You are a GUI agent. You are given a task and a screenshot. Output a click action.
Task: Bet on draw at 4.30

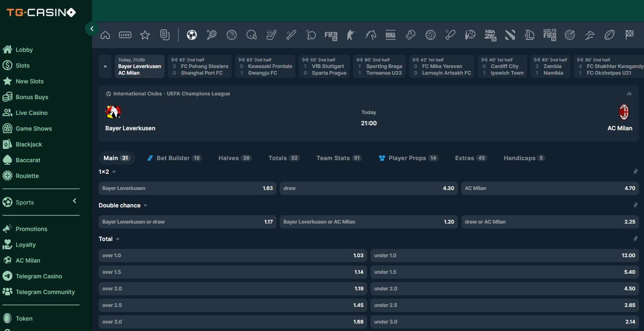coord(369,188)
